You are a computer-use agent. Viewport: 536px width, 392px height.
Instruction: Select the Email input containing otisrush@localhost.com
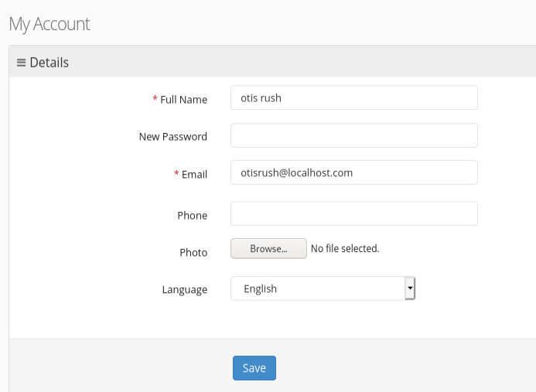(353, 173)
